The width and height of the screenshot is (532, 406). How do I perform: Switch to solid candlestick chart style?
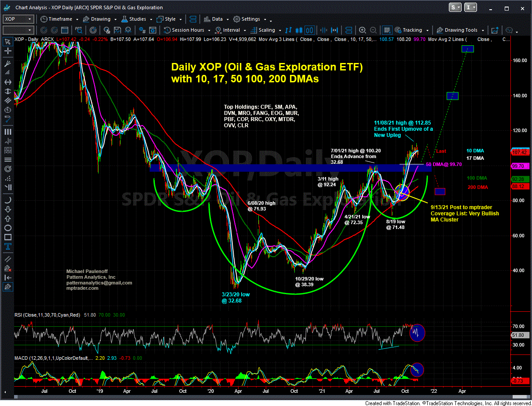[300, 30]
